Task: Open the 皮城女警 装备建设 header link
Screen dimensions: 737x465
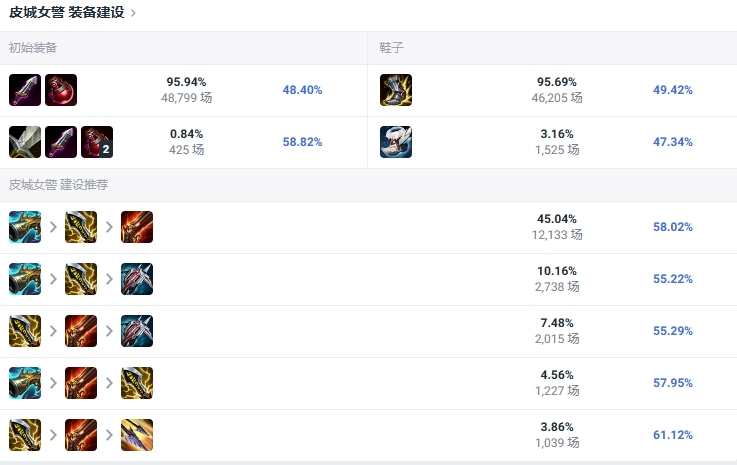Action: tap(66, 13)
